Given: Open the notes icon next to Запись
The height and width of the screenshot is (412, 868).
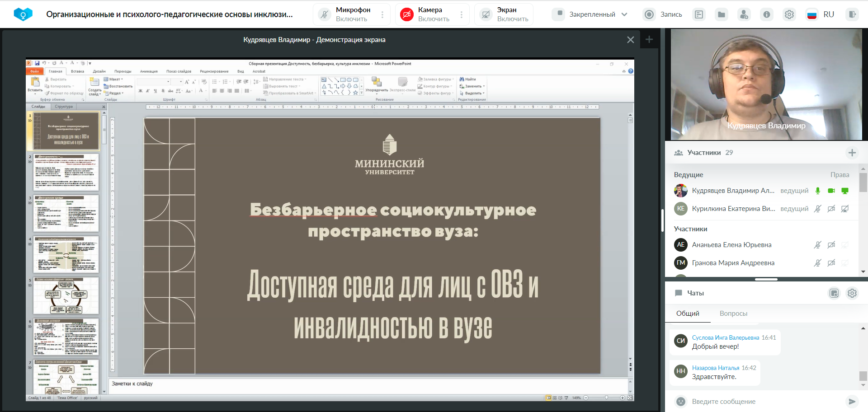Looking at the screenshot, I should (699, 14).
